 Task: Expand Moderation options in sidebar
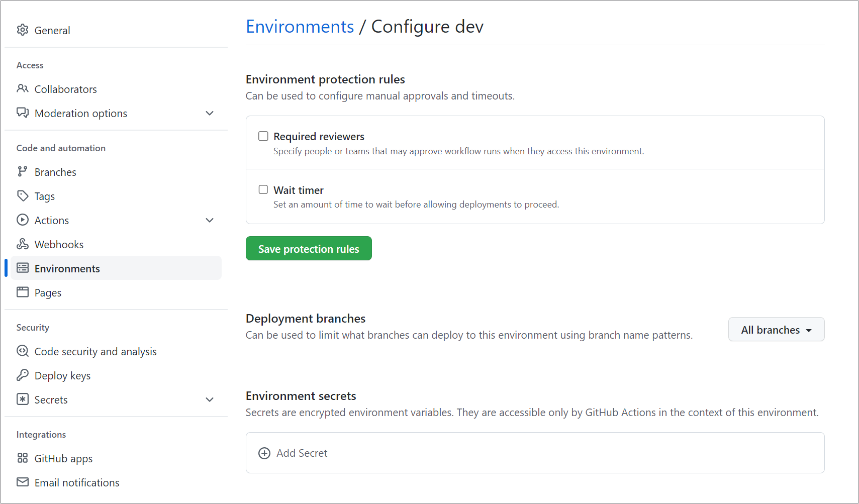coord(210,113)
